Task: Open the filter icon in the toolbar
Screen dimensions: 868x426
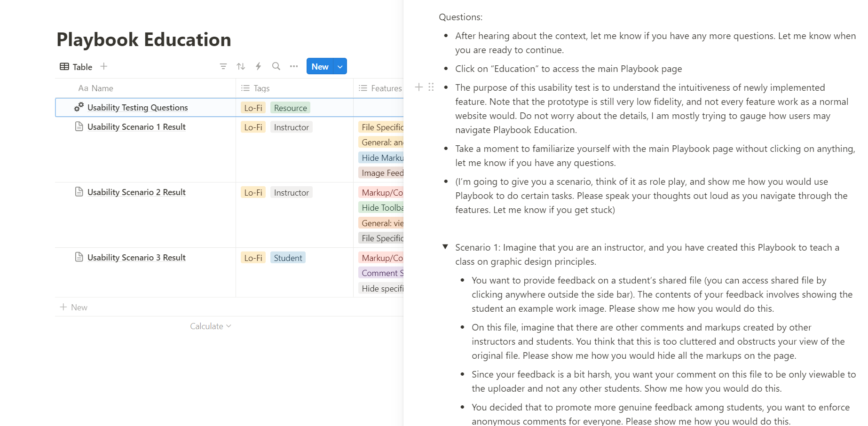Action: [223, 66]
